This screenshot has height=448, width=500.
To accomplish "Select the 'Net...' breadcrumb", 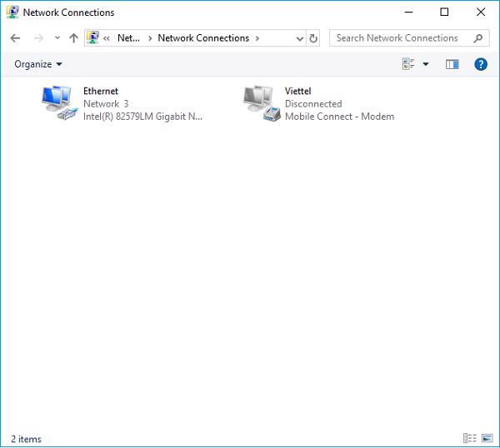I will 128,38.
